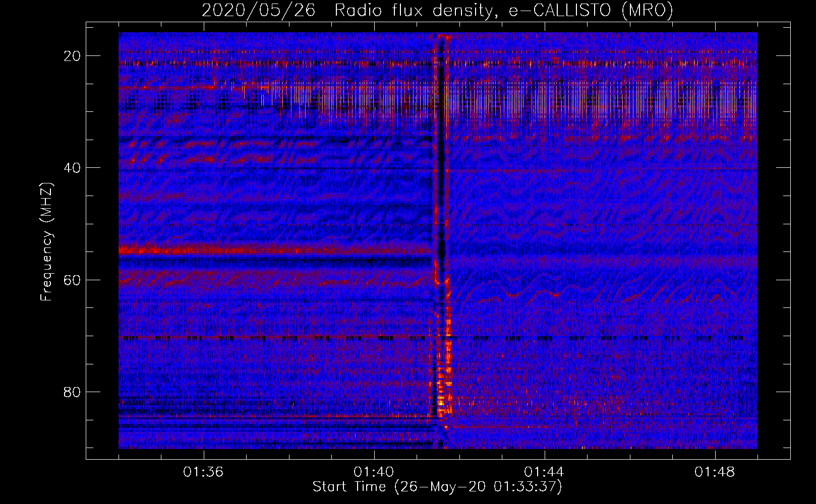Viewport: 816px width, 504px height.
Task: Click the plot title text 2020/05/26 Radio flux density
Action: tap(437, 11)
